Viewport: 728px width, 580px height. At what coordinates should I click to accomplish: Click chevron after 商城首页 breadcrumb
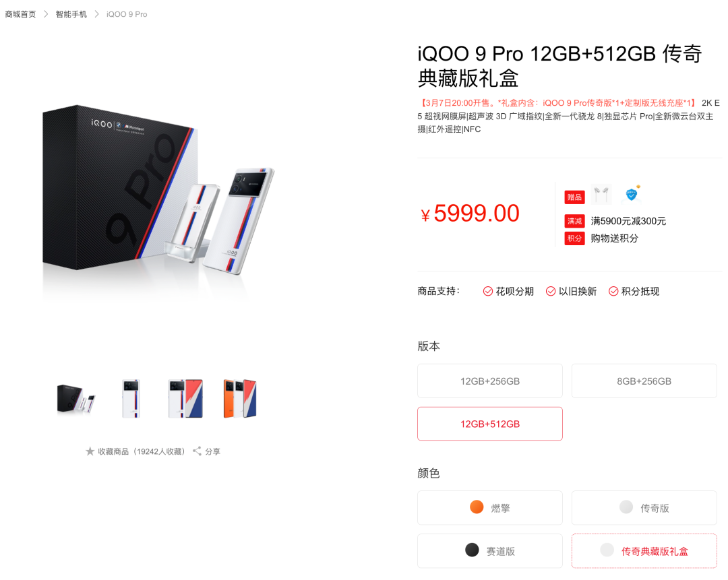click(46, 14)
